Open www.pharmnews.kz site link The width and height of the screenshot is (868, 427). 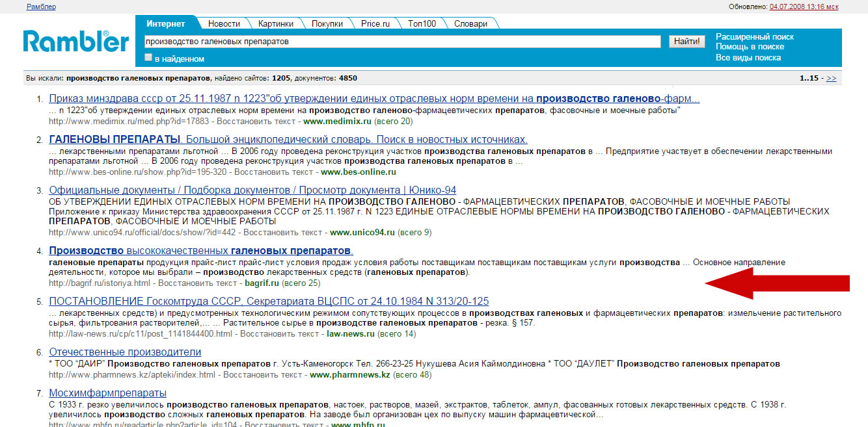click(x=350, y=375)
